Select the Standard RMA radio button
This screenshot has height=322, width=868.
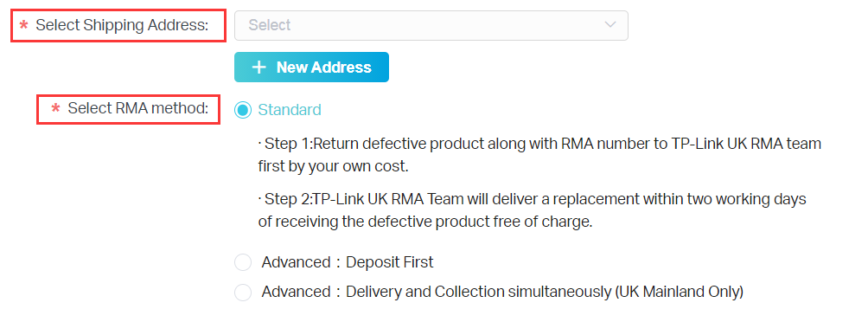coord(243,110)
